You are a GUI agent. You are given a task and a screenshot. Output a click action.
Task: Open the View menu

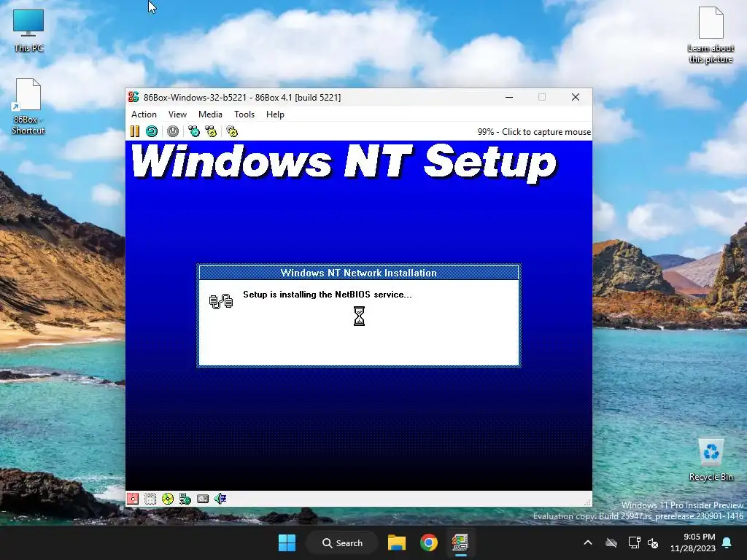pos(177,114)
